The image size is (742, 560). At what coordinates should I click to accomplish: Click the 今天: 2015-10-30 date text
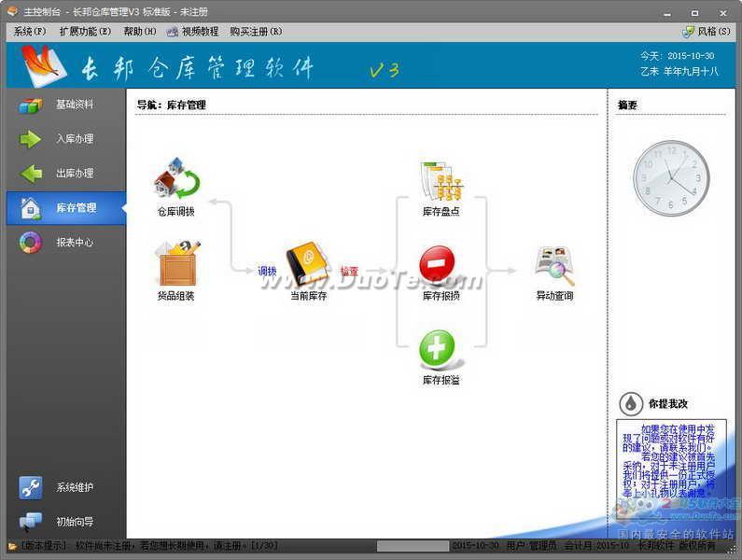(678, 56)
